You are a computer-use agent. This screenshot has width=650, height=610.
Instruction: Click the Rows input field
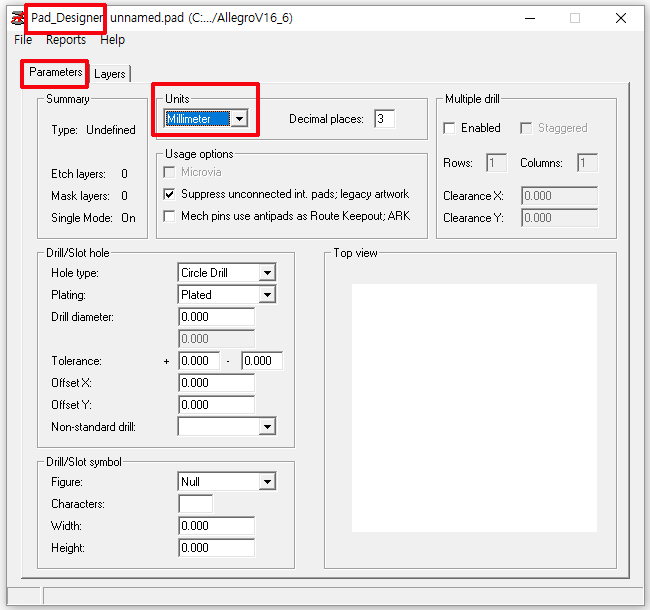point(496,162)
